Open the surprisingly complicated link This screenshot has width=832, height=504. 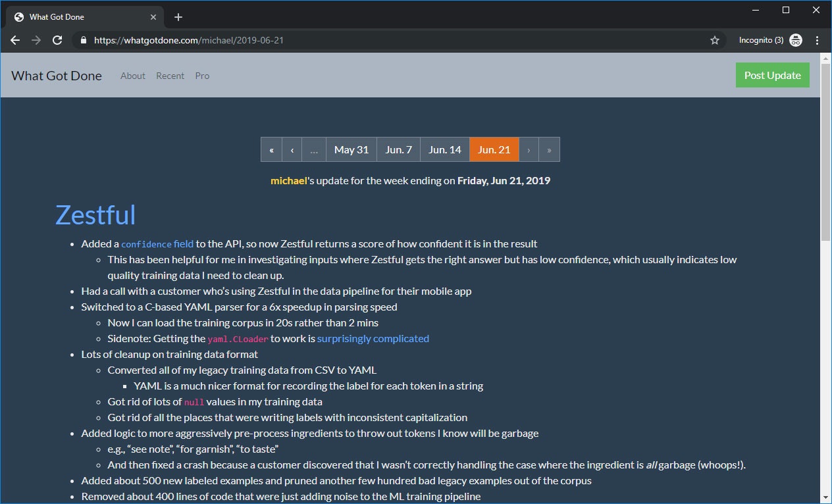click(373, 338)
